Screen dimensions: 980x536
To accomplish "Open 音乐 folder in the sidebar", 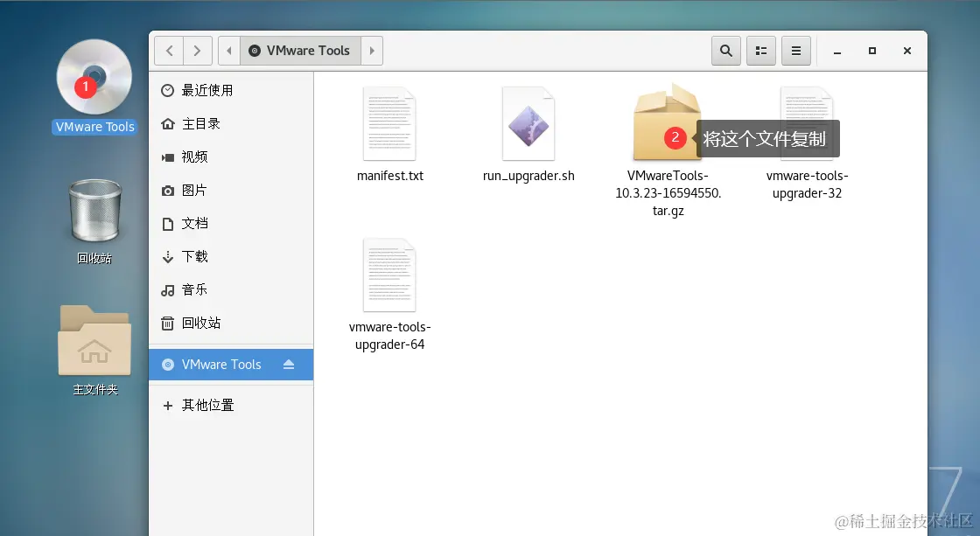I will 231,289.
